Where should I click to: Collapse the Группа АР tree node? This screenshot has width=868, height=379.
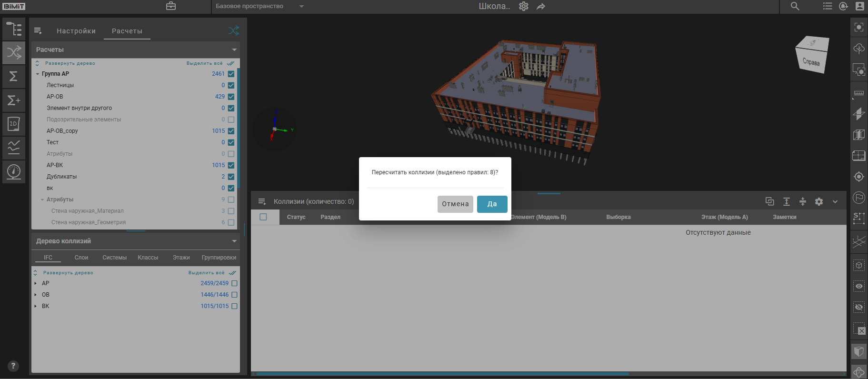coord(38,74)
